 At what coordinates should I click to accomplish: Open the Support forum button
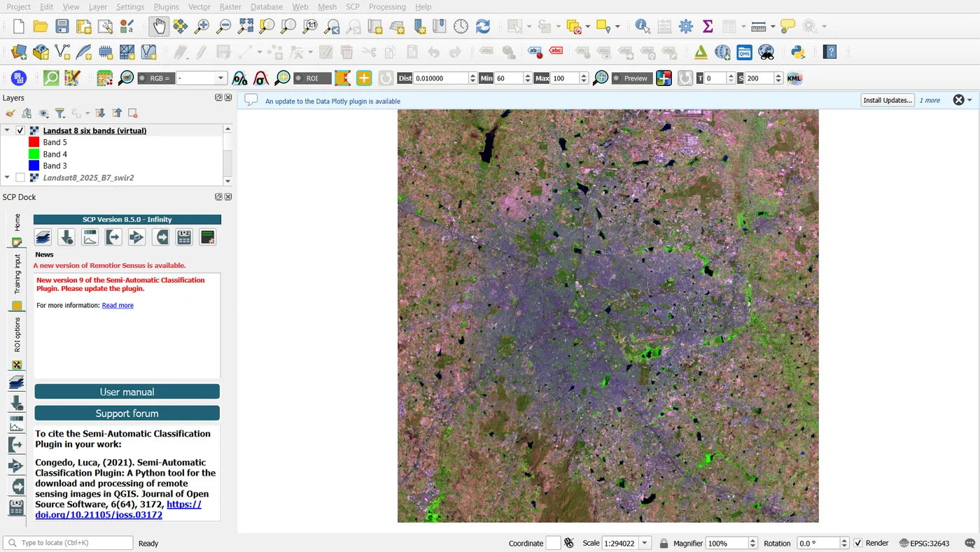(127, 413)
